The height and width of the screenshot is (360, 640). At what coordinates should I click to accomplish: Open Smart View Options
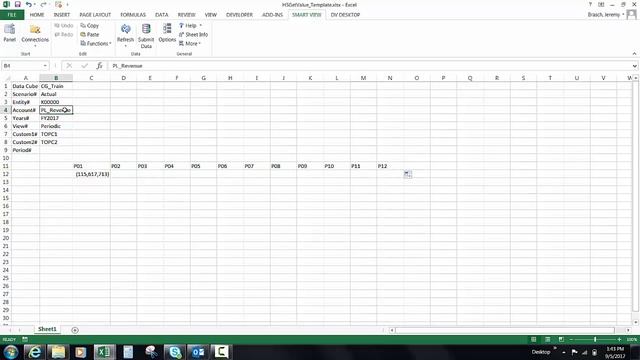(167, 33)
